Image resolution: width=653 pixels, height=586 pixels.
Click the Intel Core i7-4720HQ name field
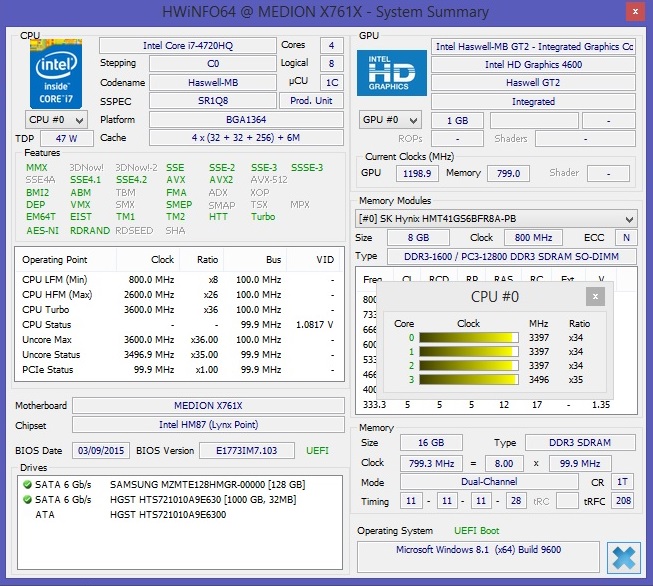click(x=188, y=45)
